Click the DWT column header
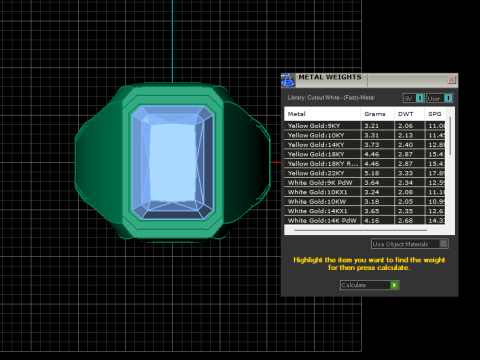This screenshot has height=360, width=480. point(409,114)
